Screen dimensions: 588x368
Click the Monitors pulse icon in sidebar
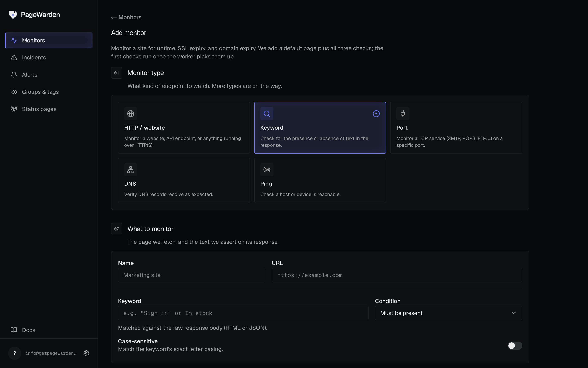point(14,40)
